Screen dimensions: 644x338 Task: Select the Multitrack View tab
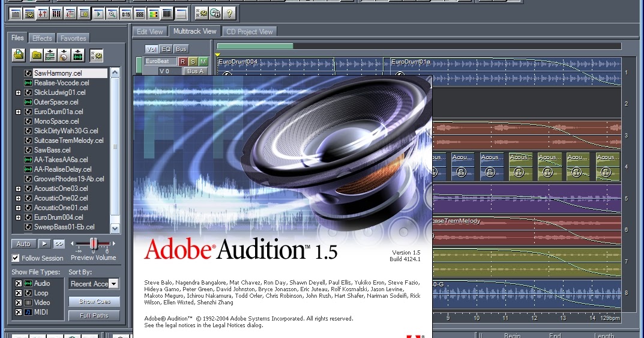[x=194, y=31]
